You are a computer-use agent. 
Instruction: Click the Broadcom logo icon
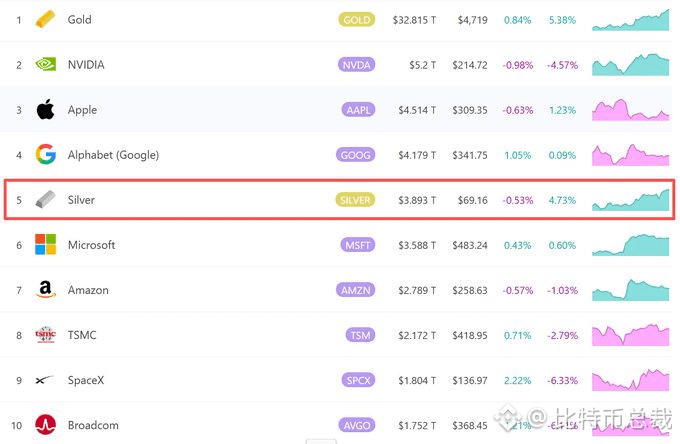(46, 425)
